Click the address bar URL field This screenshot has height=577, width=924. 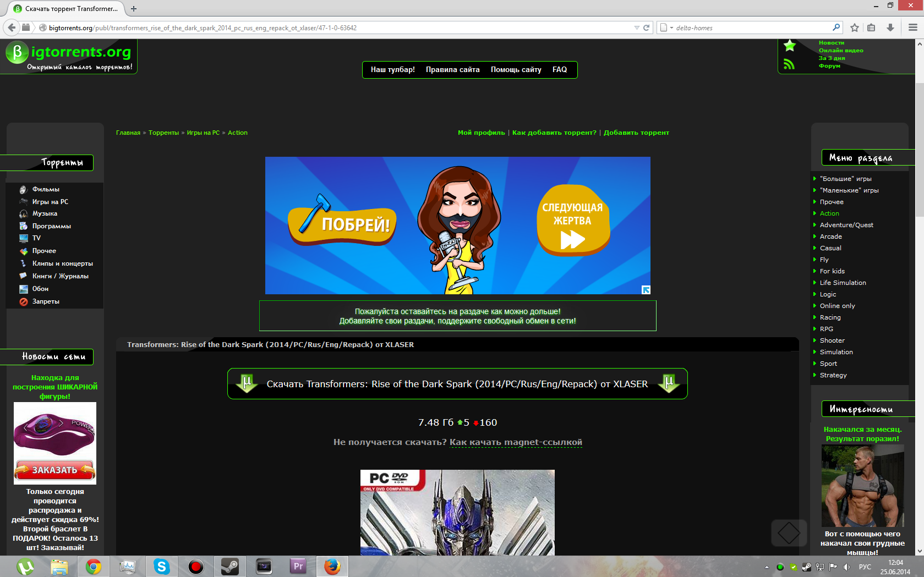pyautogui.click(x=340, y=28)
